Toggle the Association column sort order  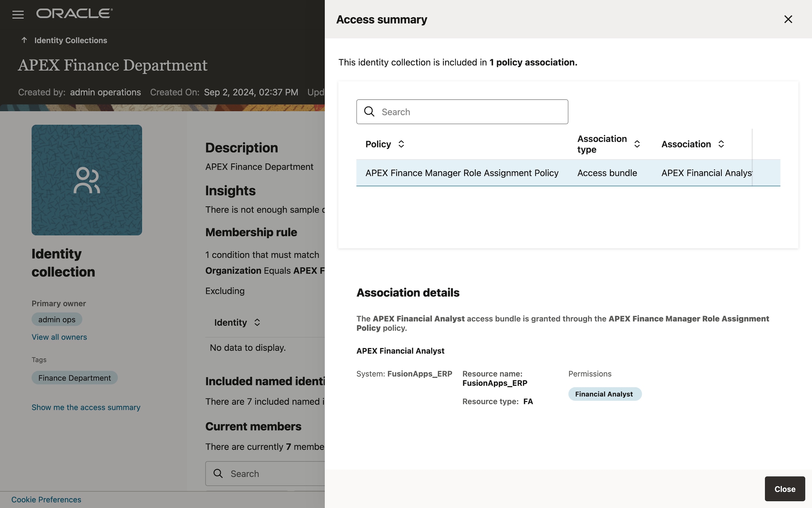point(721,144)
